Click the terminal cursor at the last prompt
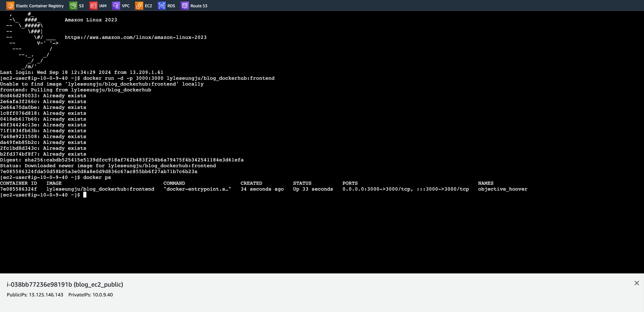Viewport: 644px width, 312px height. (x=85, y=195)
